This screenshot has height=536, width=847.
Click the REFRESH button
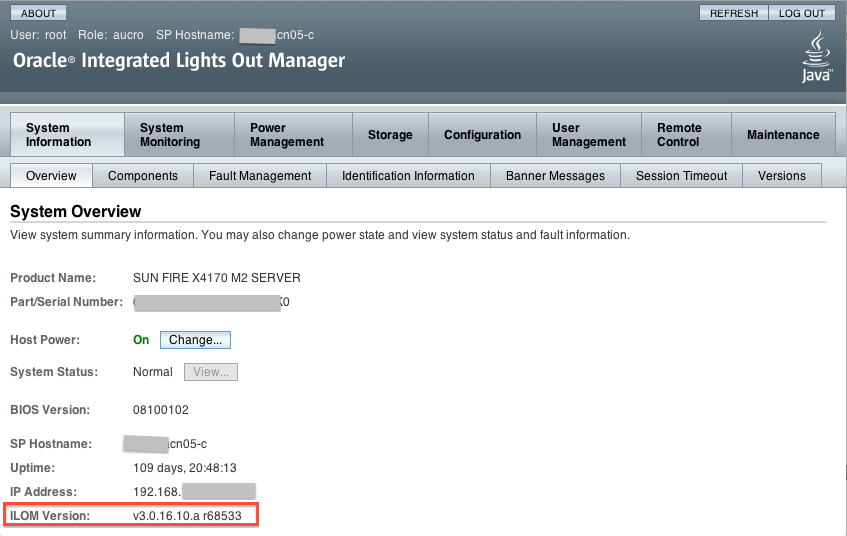pyautogui.click(x=734, y=13)
